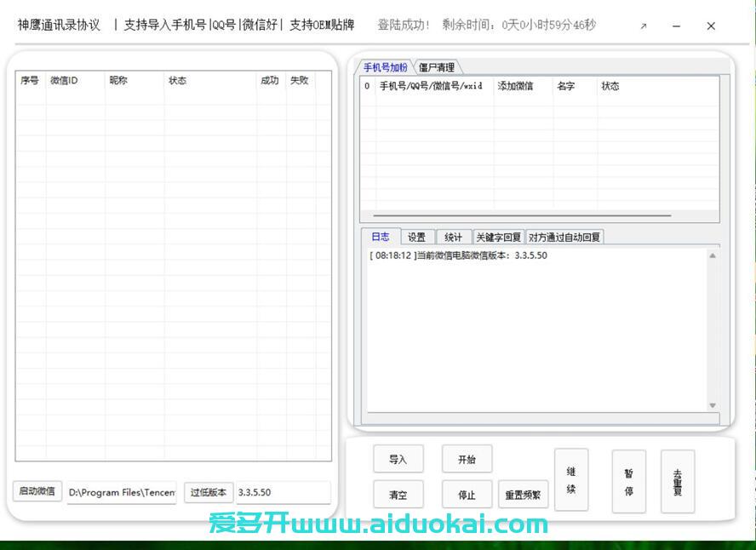Click the 继续 button

tap(571, 479)
